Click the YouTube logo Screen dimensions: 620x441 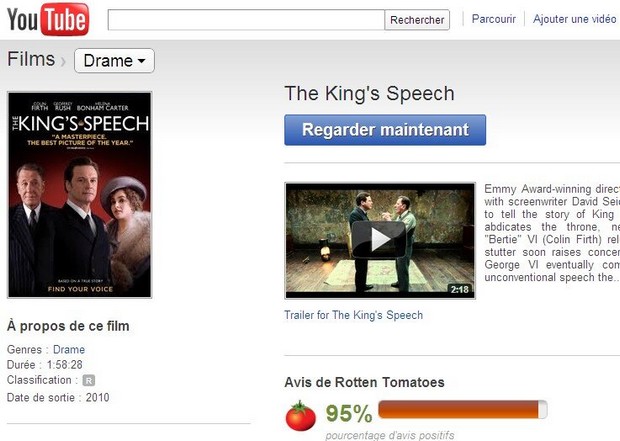point(48,19)
